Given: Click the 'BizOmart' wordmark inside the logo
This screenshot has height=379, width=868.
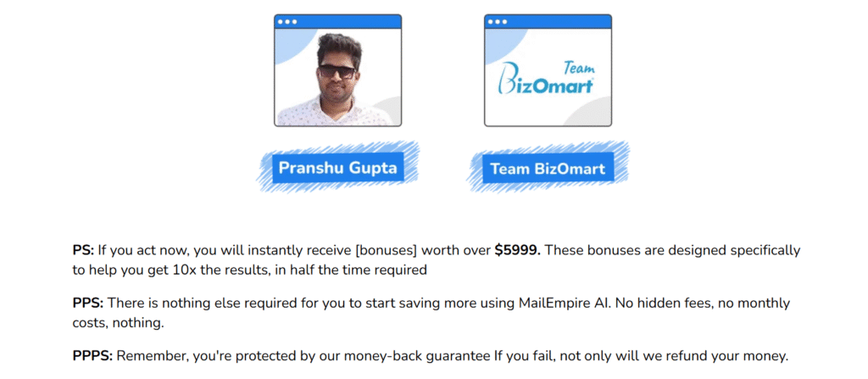Looking at the screenshot, I should pos(546,85).
